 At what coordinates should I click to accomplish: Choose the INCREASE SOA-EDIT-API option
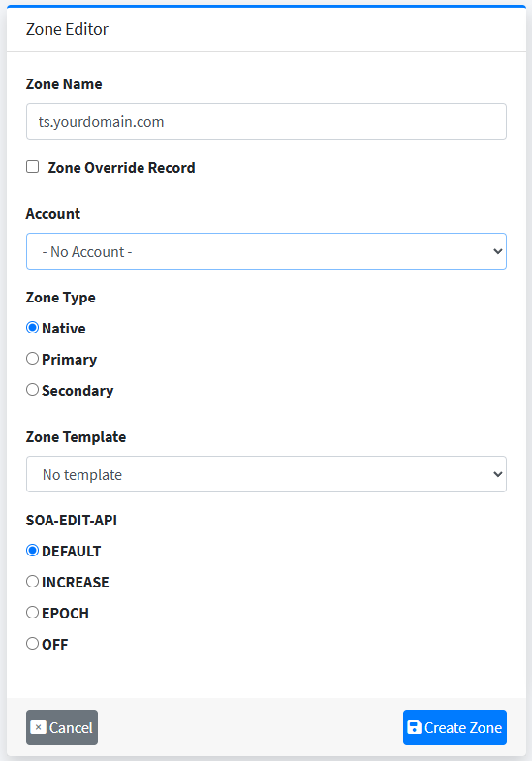[33, 582]
